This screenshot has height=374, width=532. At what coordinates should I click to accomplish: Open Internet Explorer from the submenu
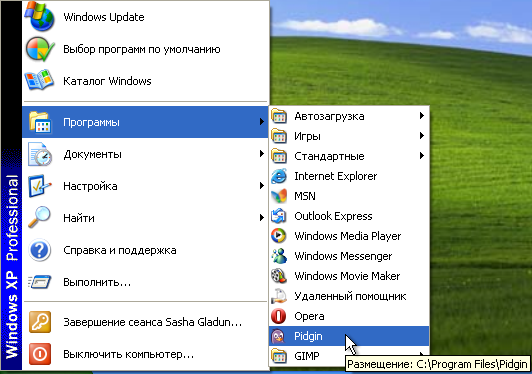click(349, 176)
